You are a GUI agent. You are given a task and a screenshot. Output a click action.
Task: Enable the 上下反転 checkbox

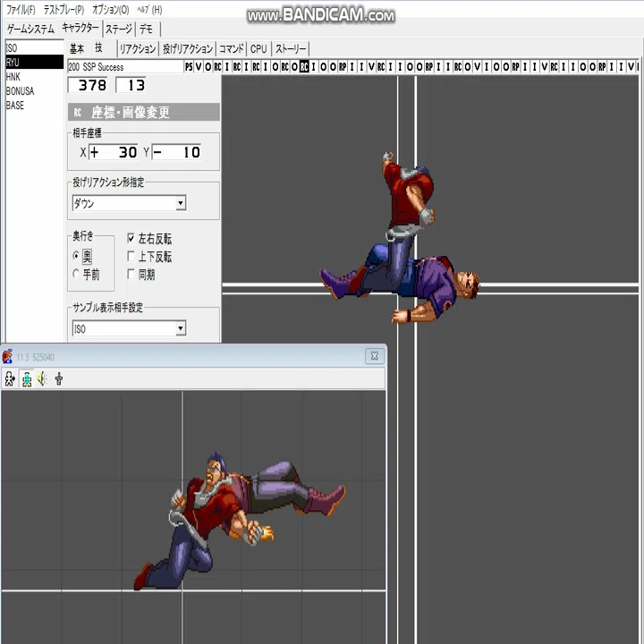point(131,256)
